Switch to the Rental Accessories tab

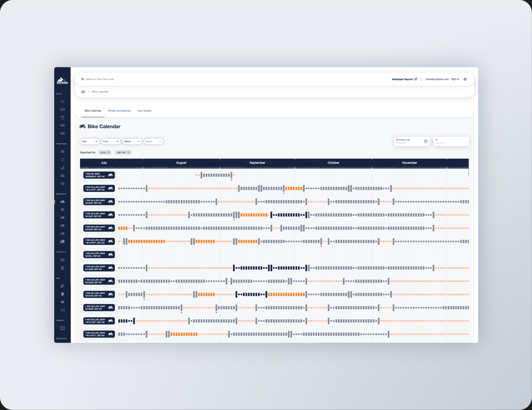tap(119, 111)
